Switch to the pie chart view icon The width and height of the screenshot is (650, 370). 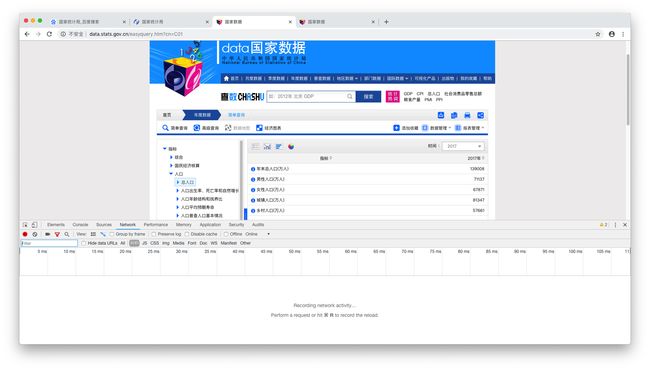[x=291, y=147]
